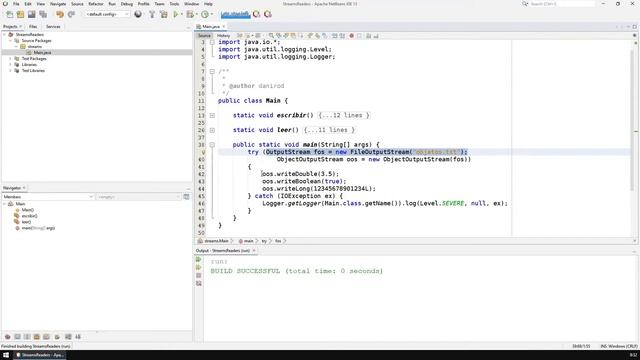This screenshot has height=360, width=640.
Task: Switch to the Files tab
Action: pos(33,27)
